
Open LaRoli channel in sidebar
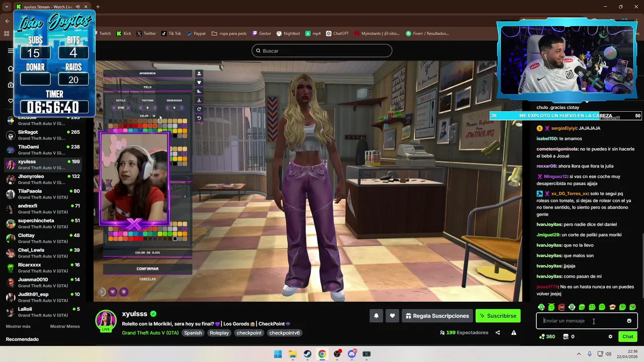pos(42,312)
